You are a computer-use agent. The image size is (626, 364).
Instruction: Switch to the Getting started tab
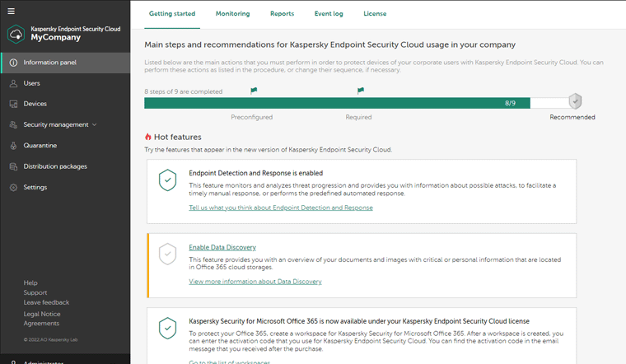(x=172, y=13)
